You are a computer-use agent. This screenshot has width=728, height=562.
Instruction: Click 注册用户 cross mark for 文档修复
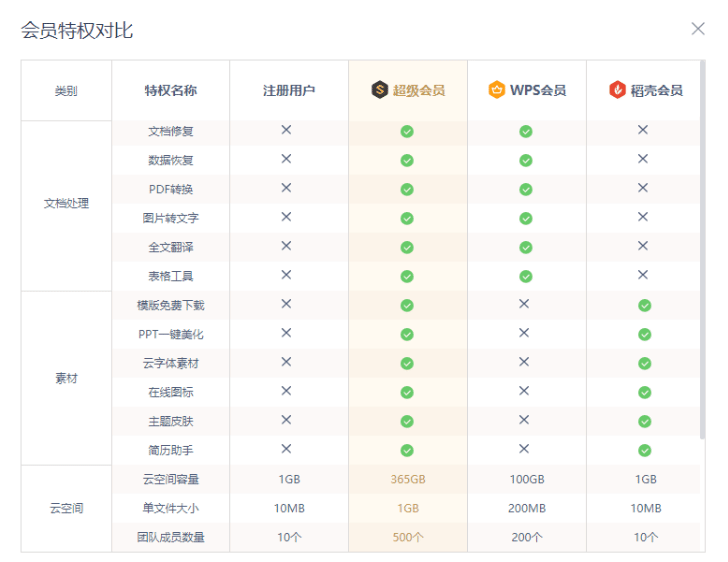click(286, 130)
